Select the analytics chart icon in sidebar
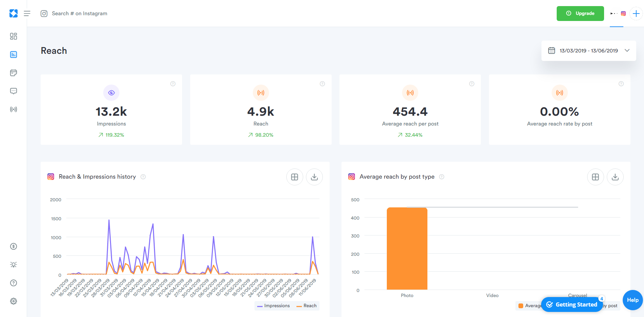This screenshot has height=317, width=644. [x=14, y=54]
